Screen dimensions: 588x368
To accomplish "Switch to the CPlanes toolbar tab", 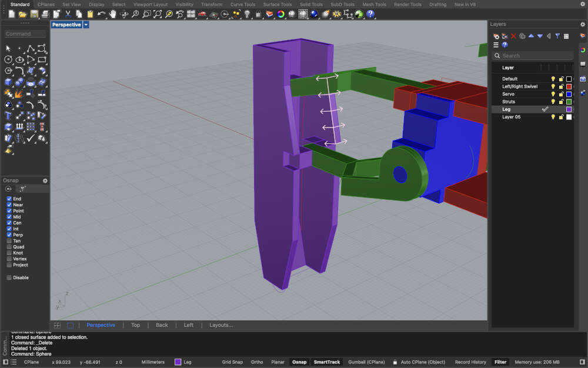I will pyautogui.click(x=46, y=5).
